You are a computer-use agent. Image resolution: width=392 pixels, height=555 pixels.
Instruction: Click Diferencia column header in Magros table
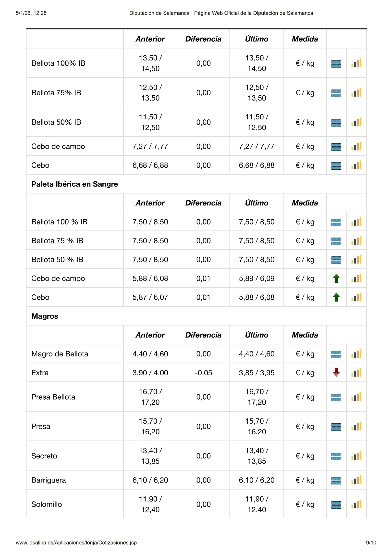click(x=203, y=335)
